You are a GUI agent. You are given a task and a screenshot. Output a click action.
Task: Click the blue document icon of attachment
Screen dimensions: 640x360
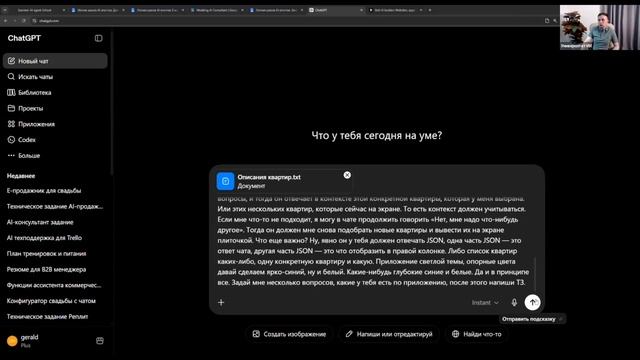click(225, 181)
